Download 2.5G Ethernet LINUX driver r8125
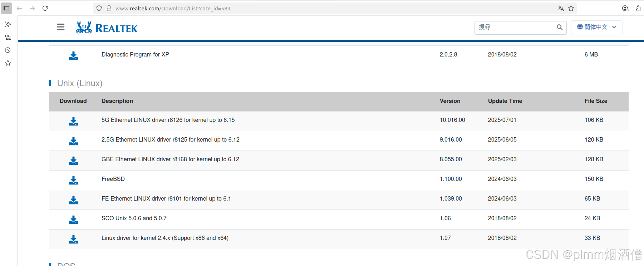The image size is (644, 266). pos(73,141)
